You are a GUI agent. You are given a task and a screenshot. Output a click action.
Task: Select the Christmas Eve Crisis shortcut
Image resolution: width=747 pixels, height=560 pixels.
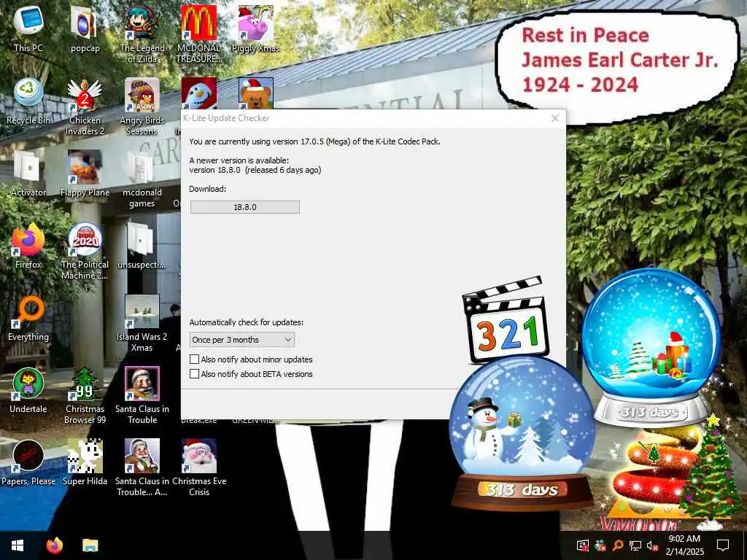[x=199, y=468]
